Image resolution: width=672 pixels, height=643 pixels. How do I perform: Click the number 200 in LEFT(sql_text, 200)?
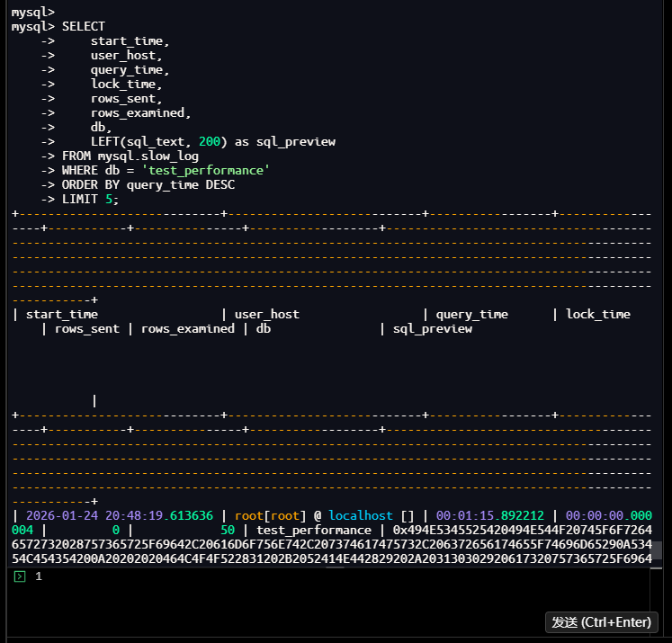210,142
